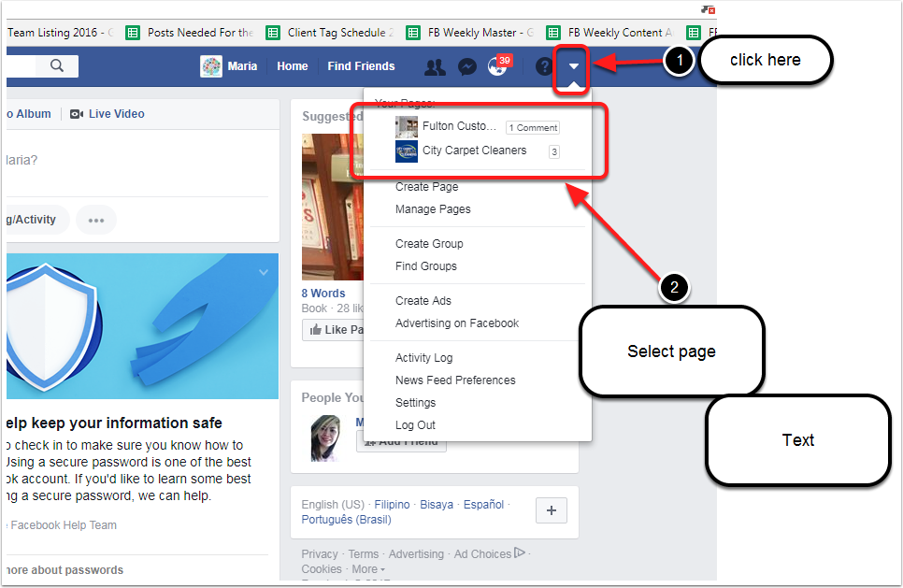
Task: Choose Create Group menu item
Action: point(429,244)
